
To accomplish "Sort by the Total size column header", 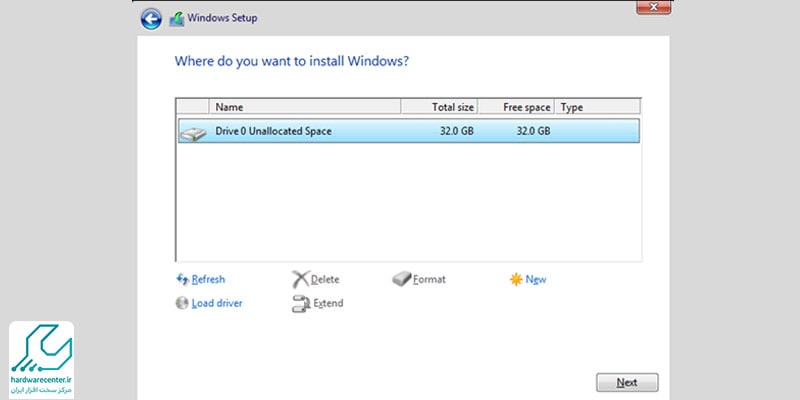I will coord(439,107).
